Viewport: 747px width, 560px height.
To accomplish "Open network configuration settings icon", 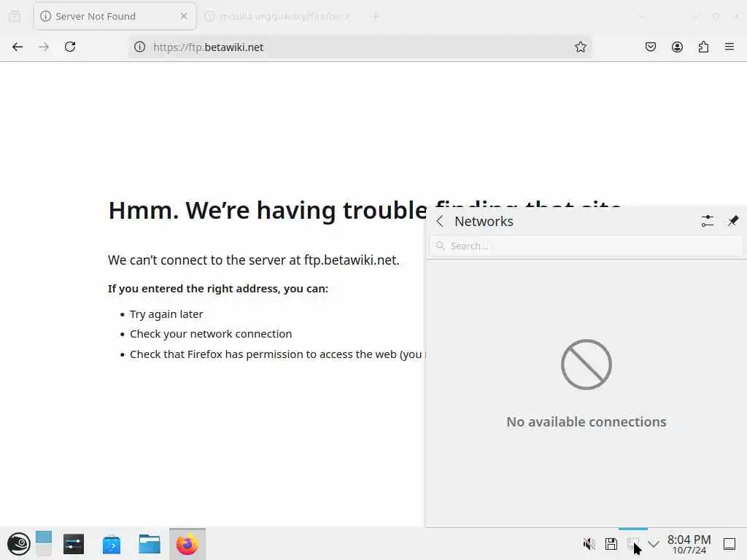I will 708,221.
